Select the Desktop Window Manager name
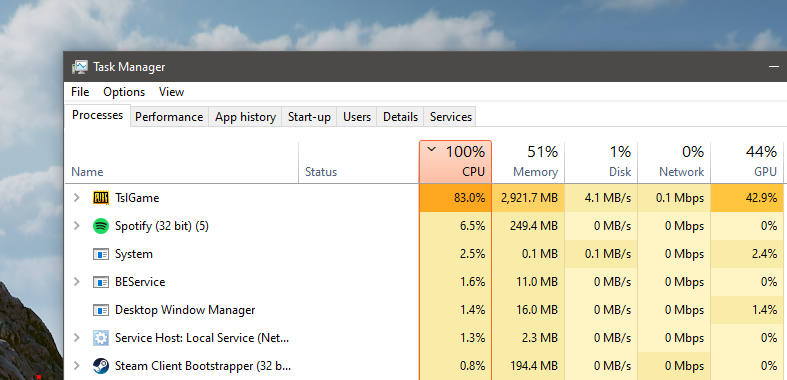The image size is (787, 380). pos(185,310)
